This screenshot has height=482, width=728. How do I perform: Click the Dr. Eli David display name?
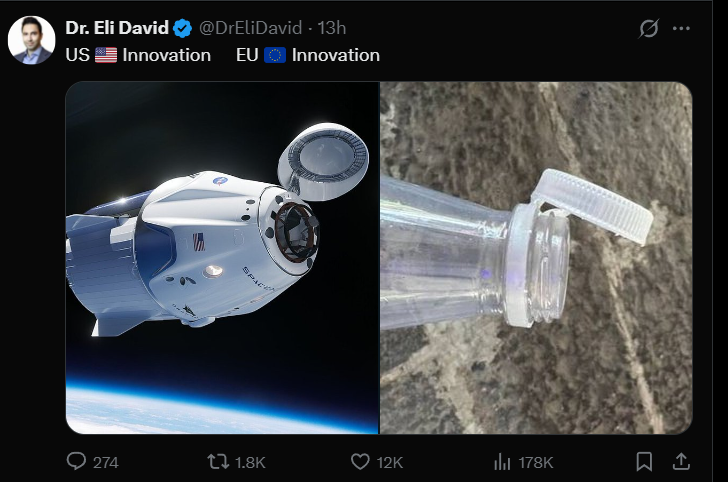117,28
